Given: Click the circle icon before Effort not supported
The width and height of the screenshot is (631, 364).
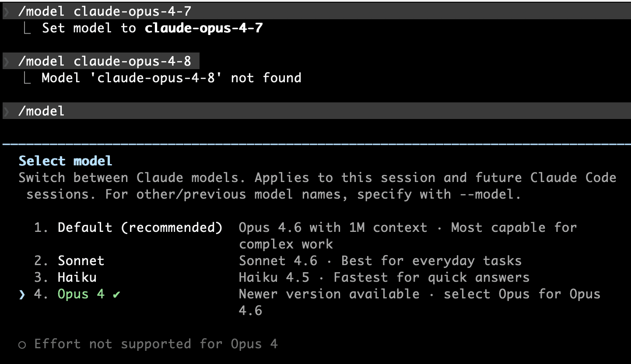Looking at the screenshot, I should coord(22,344).
